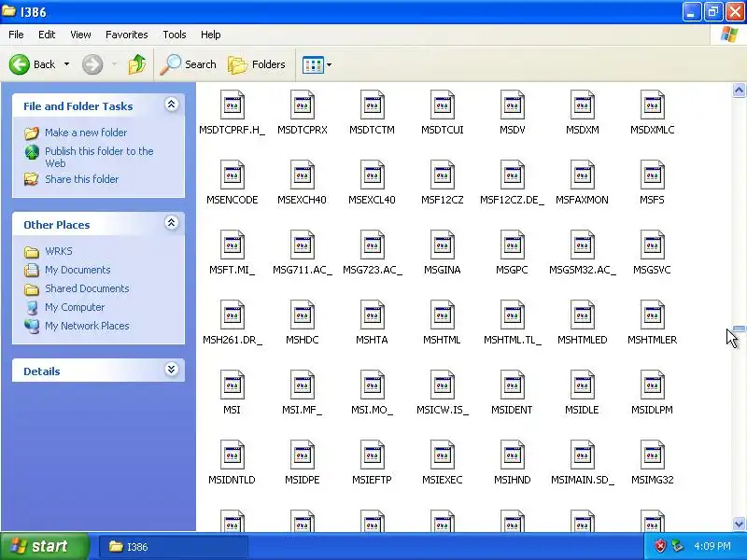The image size is (747, 560).
Task: Toggle the Folders tree pane
Action: coord(256,64)
